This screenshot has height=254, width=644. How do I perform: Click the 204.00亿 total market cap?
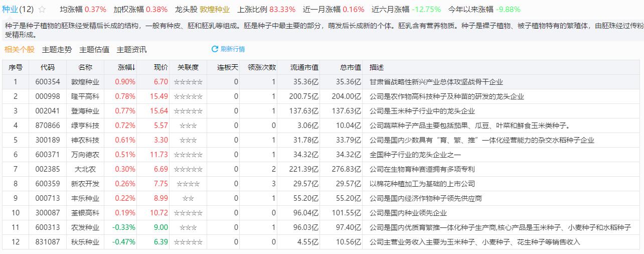click(347, 96)
